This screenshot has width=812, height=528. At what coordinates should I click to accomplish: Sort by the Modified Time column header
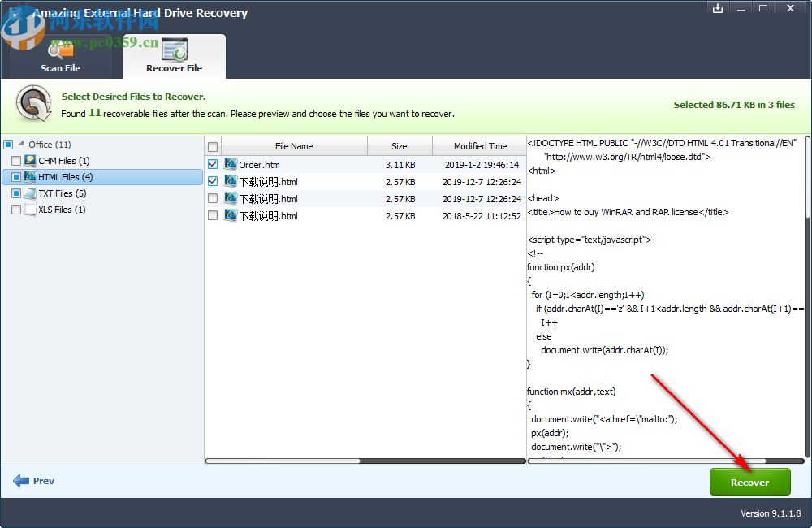click(x=480, y=146)
